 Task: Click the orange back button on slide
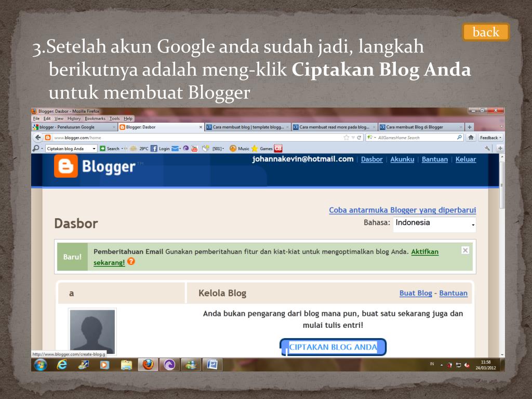(486, 32)
